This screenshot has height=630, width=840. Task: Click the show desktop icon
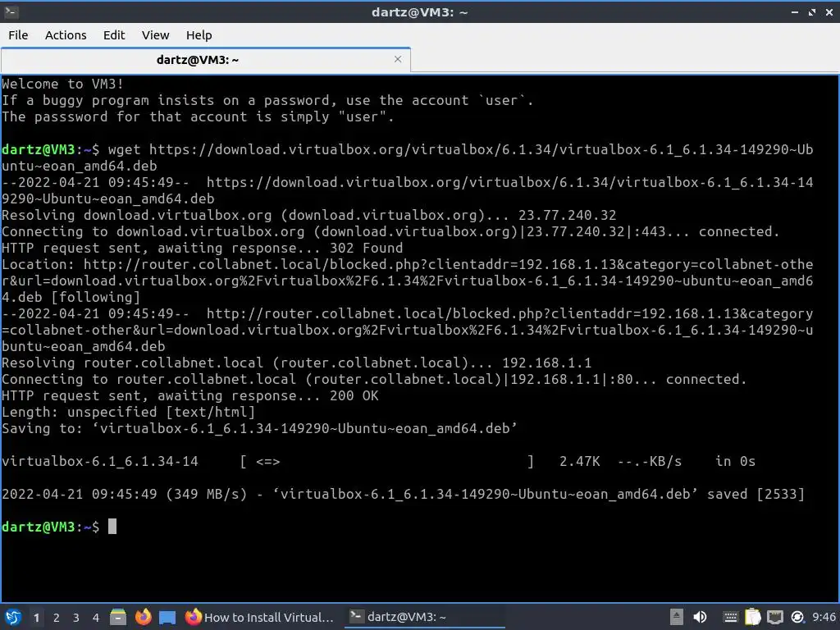click(167, 618)
